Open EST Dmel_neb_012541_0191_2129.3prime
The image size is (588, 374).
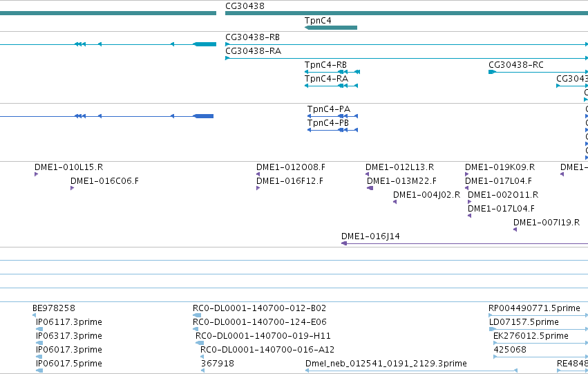pyautogui.click(x=386, y=364)
